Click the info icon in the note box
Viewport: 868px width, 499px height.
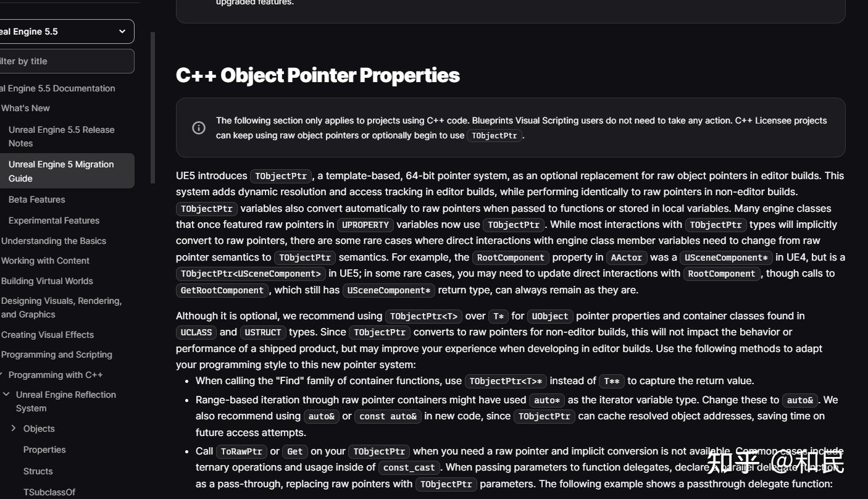click(x=199, y=128)
